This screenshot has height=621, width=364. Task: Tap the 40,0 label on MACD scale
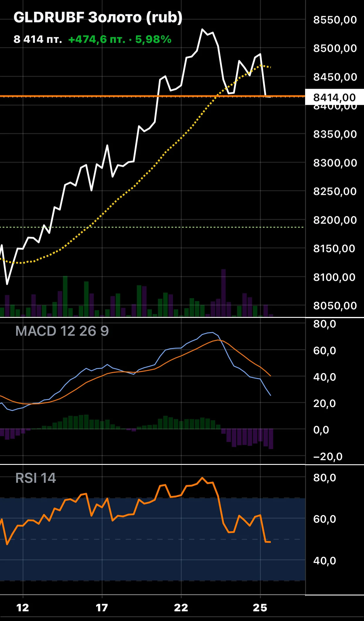325,377
